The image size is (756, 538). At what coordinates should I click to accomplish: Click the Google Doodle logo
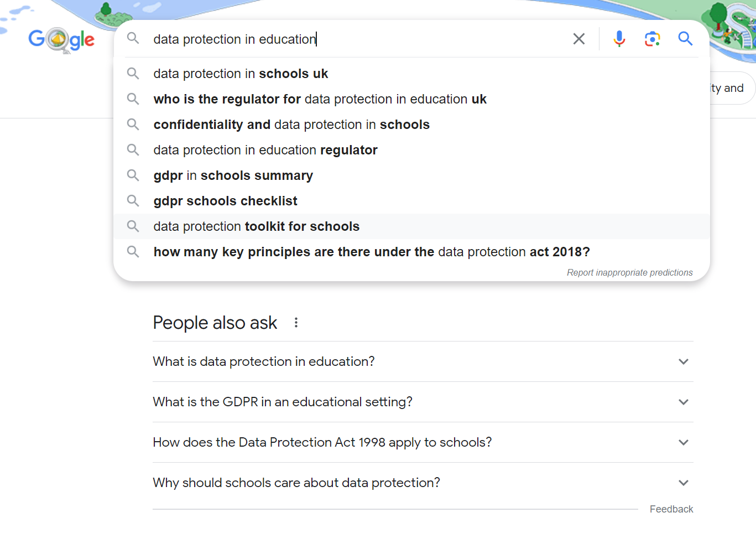click(x=61, y=40)
